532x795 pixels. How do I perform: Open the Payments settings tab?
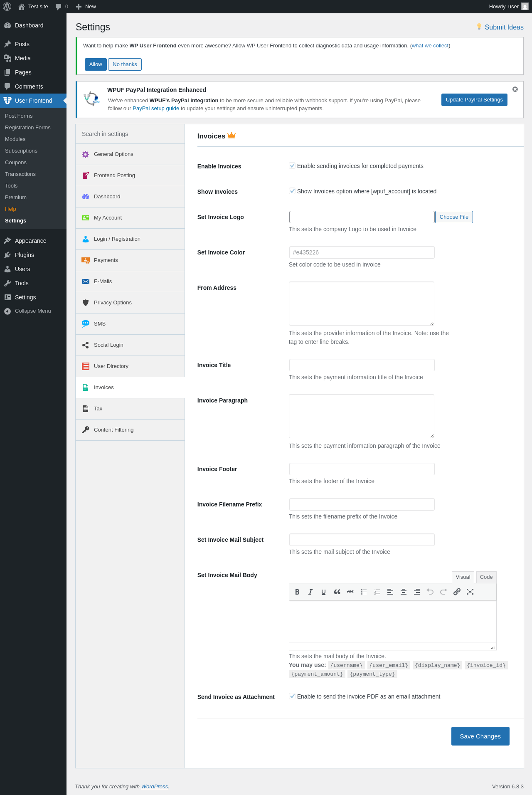pos(130,260)
